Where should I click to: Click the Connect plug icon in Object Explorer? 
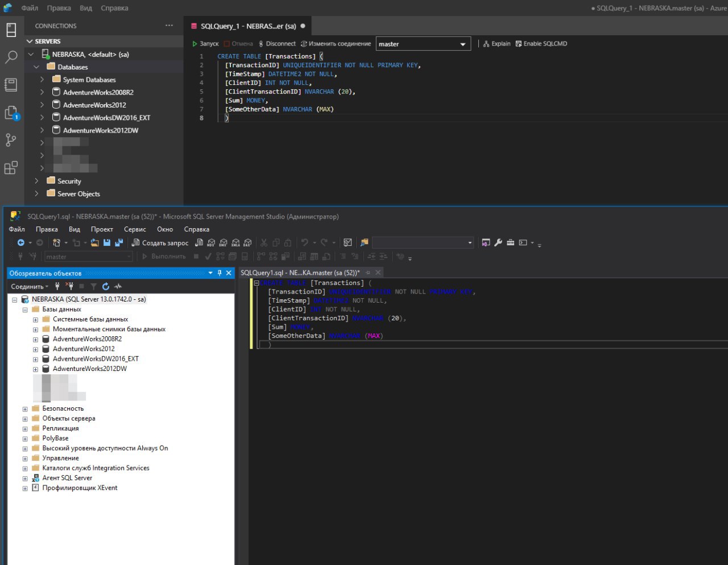click(57, 286)
